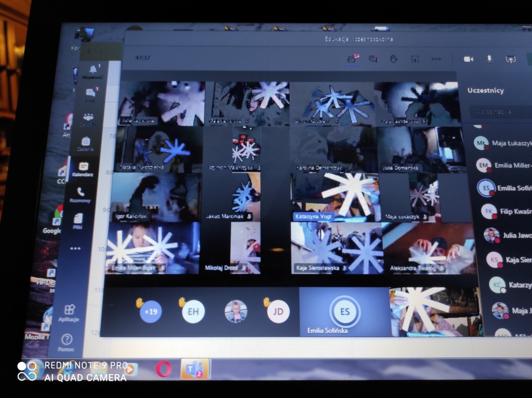Click the Teams icon in taskbar

click(194, 369)
